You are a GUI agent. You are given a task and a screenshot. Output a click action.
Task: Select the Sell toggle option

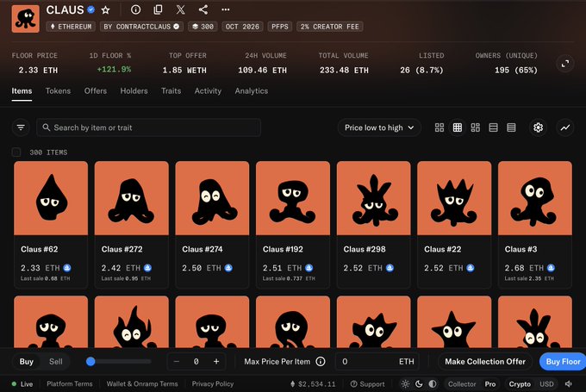tap(56, 361)
